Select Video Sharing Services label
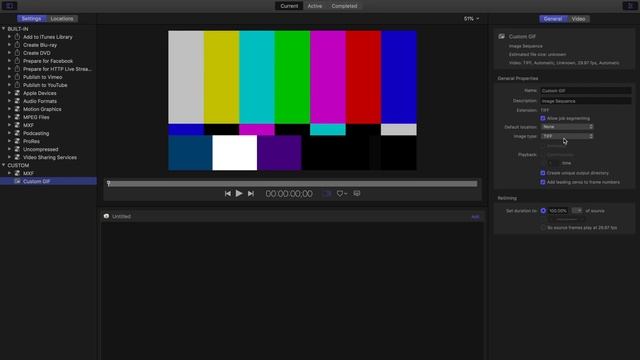640x360 pixels. click(50, 157)
